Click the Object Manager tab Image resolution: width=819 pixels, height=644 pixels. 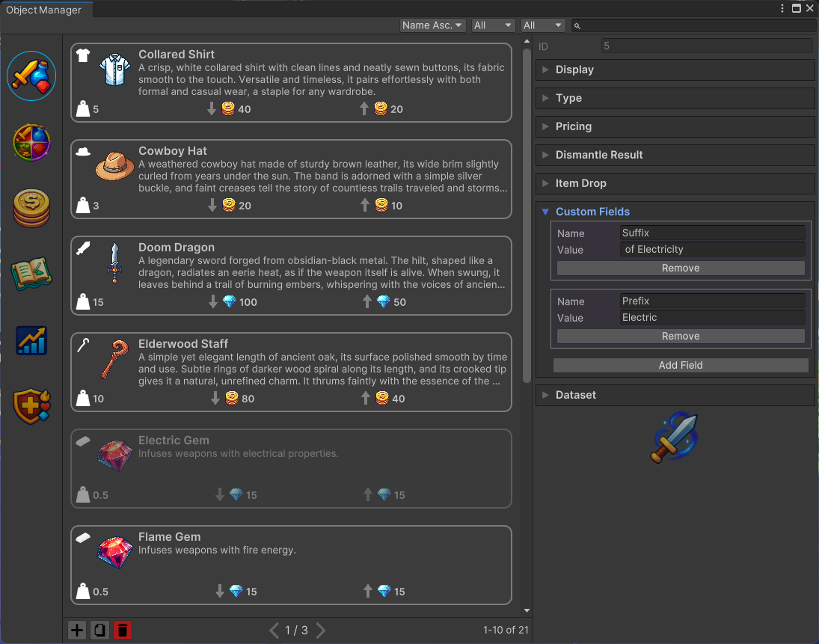[44, 9]
